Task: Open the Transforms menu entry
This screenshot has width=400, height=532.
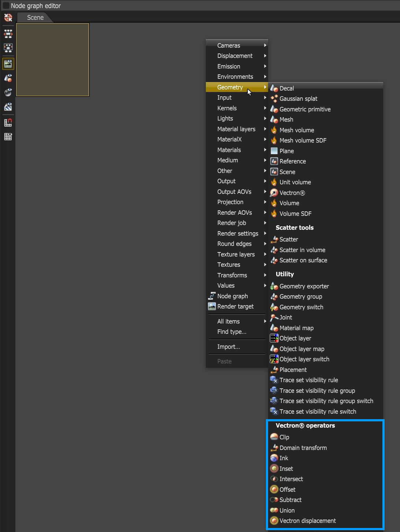Action: (x=237, y=275)
